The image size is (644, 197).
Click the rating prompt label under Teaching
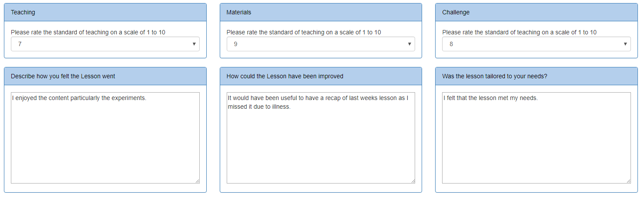point(88,32)
